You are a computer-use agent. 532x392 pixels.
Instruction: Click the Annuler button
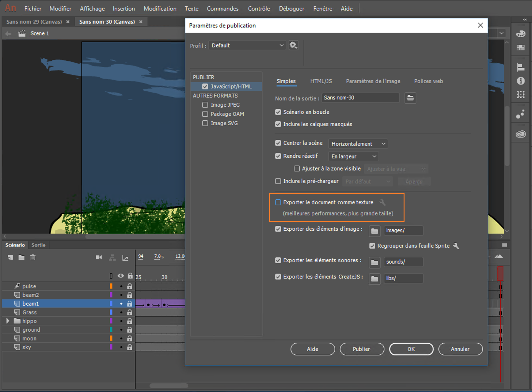point(461,349)
